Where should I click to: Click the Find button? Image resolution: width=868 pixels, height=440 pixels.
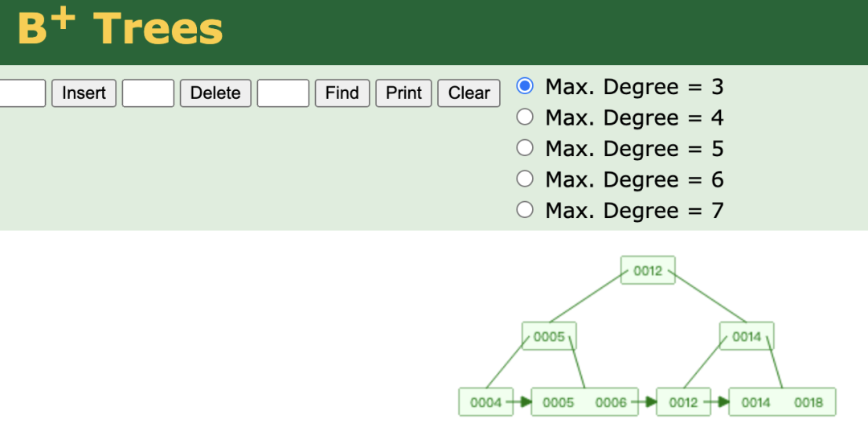click(x=342, y=93)
